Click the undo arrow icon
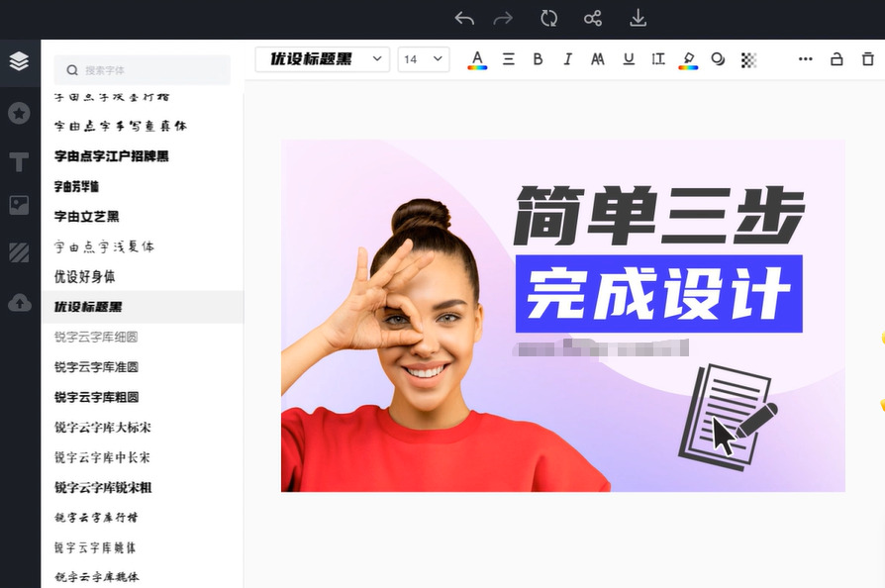885x588 pixels. tap(464, 19)
